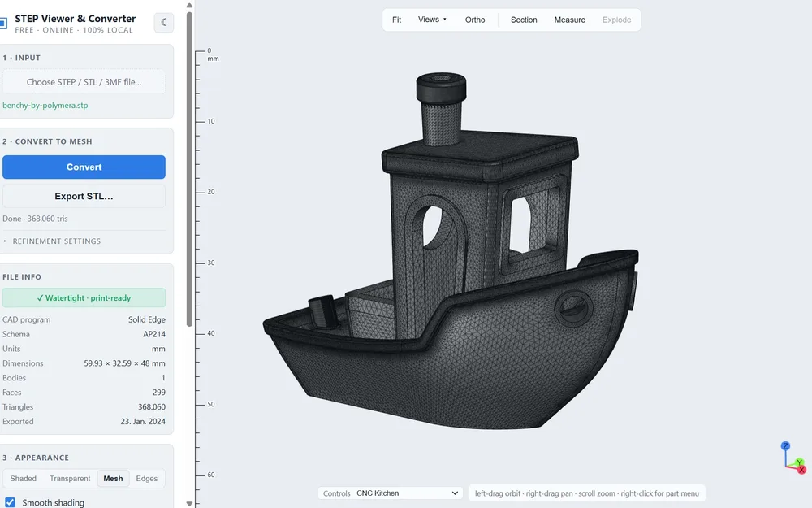Activate the Section tool
The width and height of the screenshot is (812, 508).
click(x=524, y=20)
